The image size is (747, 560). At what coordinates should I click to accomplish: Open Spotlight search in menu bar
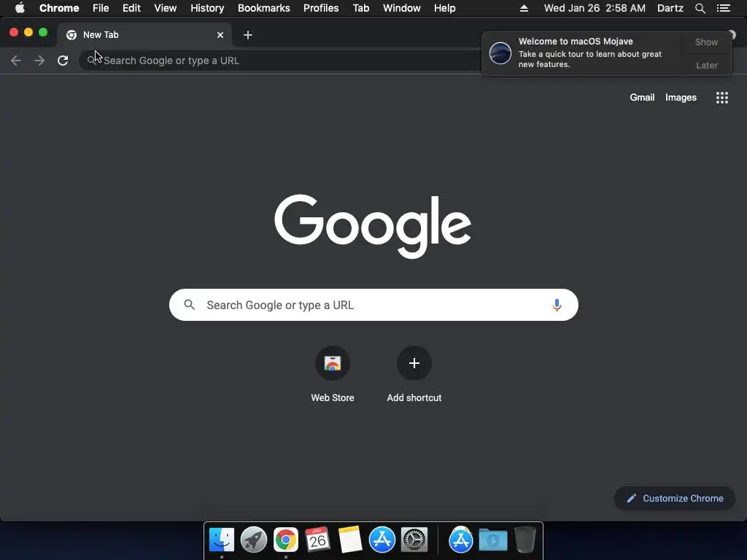click(700, 8)
